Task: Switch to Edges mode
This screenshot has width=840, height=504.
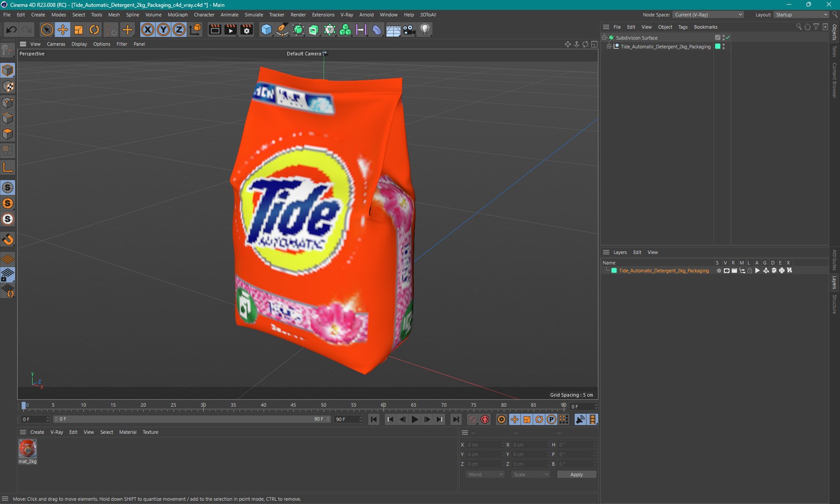Action: pyautogui.click(x=8, y=119)
